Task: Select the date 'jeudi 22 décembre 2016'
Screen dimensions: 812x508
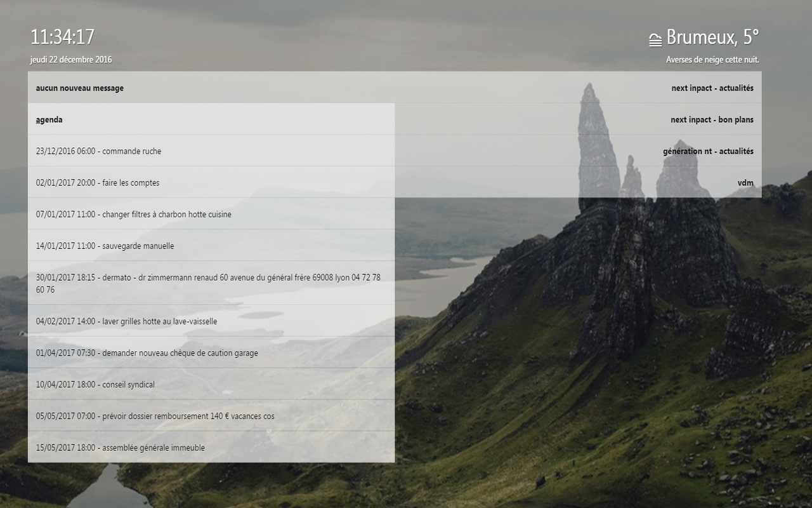Action: [x=71, y=60]
